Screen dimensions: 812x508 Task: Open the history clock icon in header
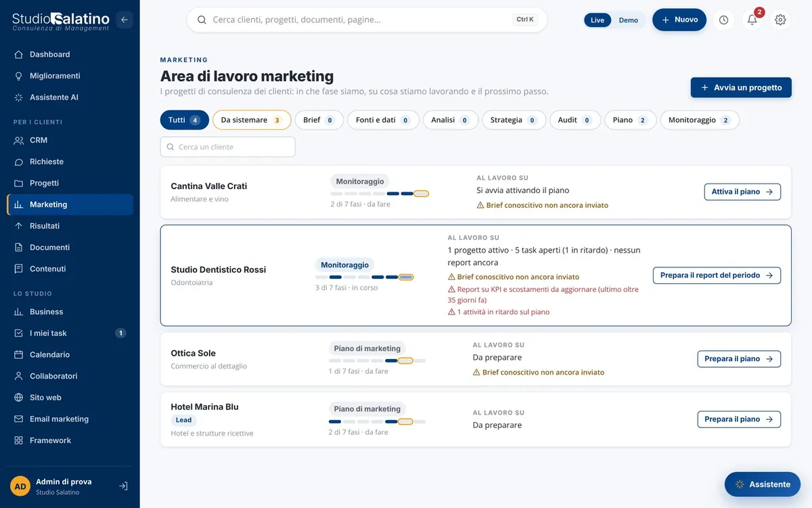click(x=724, y=20)
